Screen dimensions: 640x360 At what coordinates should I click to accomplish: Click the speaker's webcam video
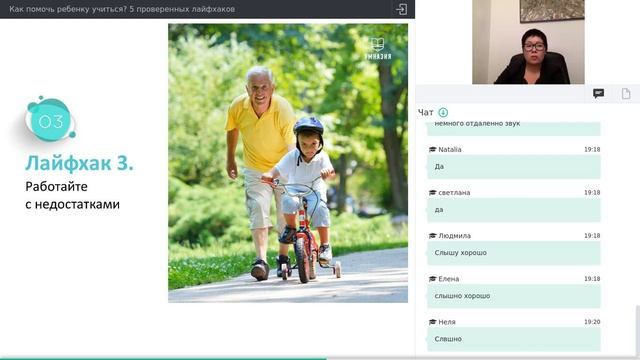(x=528, y=42)
